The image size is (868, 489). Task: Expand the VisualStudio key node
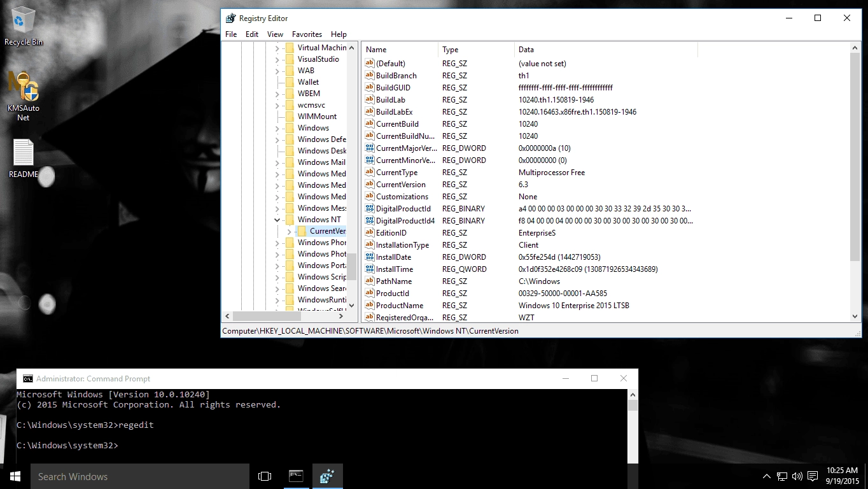pyautogui.click(x=277, y=59)
